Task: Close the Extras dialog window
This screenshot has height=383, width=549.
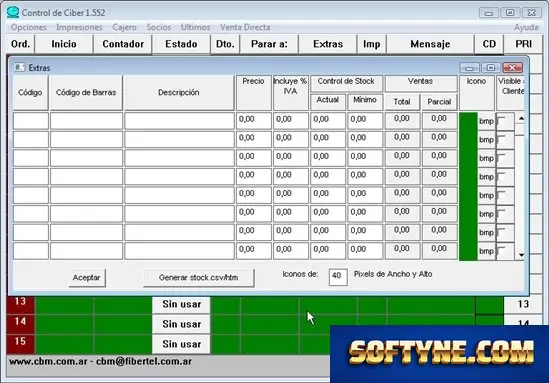Action: pos(512,67)
